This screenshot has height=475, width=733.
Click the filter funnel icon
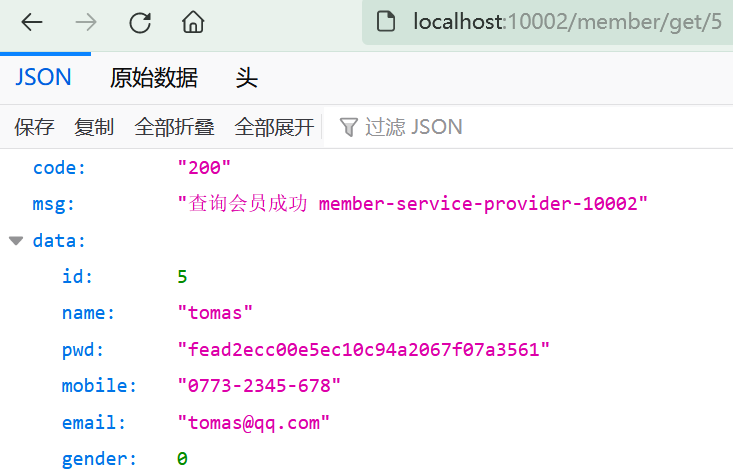pyautogui.click(x=348, y=127)
